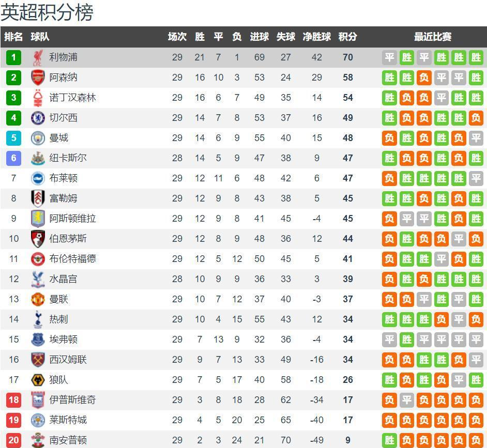Click the 进球 column header
Image resolution: width=487 pixels, height=448 pixels.
260,37
